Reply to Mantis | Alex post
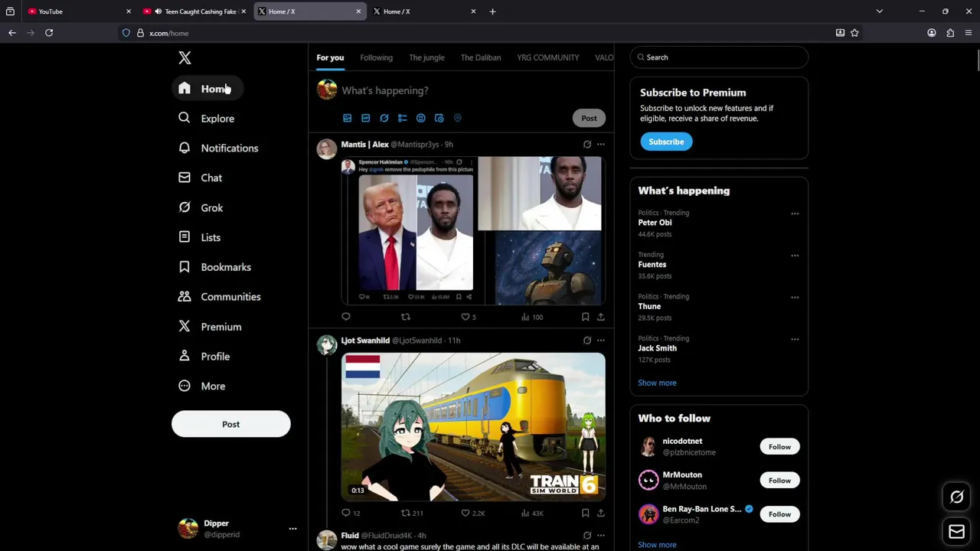 [346, 317]
